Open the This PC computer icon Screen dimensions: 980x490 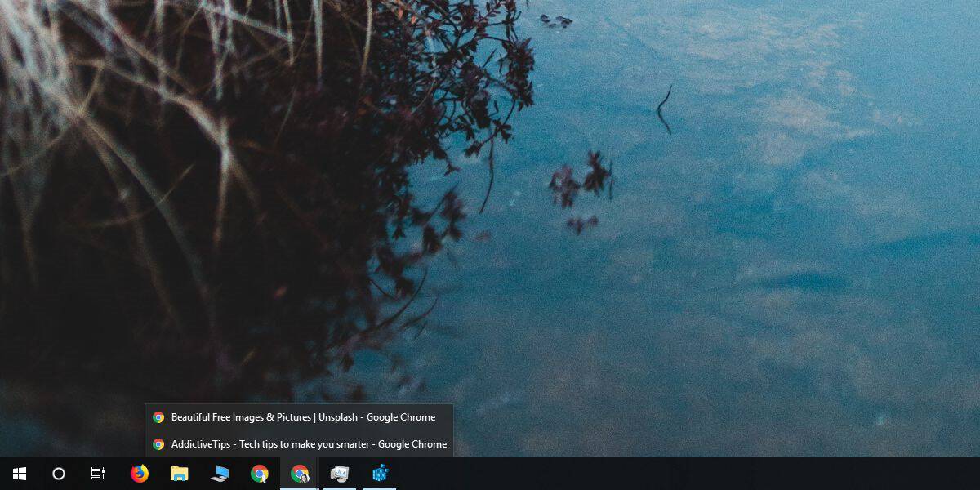tap(220, 474)
